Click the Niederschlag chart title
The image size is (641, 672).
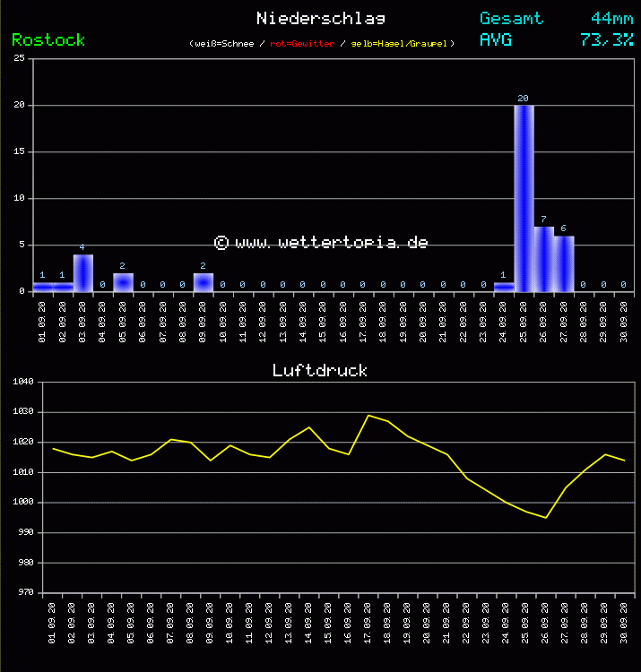coord(320,19)
